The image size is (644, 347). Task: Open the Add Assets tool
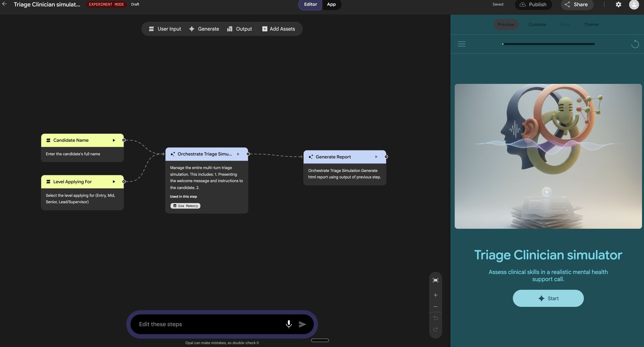pos(279,29)
